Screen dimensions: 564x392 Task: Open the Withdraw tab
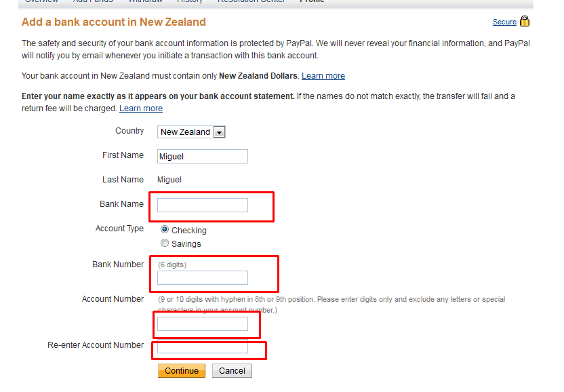[x=145, y=2]
